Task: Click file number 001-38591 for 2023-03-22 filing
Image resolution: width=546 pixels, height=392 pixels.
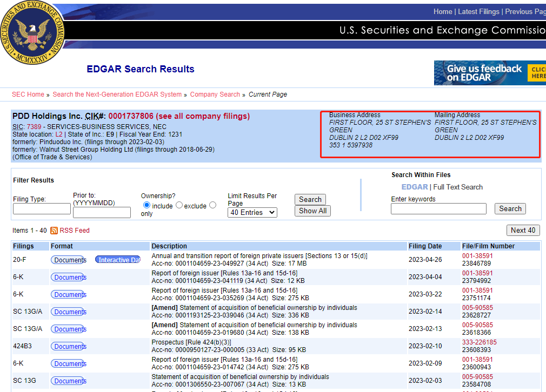Action: 477,290
